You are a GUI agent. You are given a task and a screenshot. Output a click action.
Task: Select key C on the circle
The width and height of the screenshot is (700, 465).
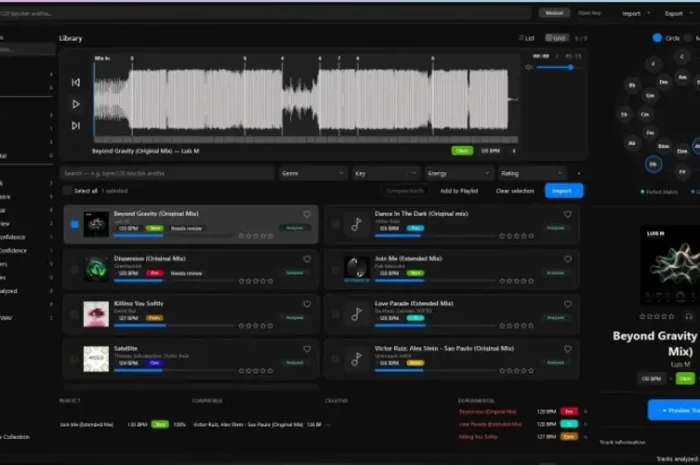click(x=682, y=57)
